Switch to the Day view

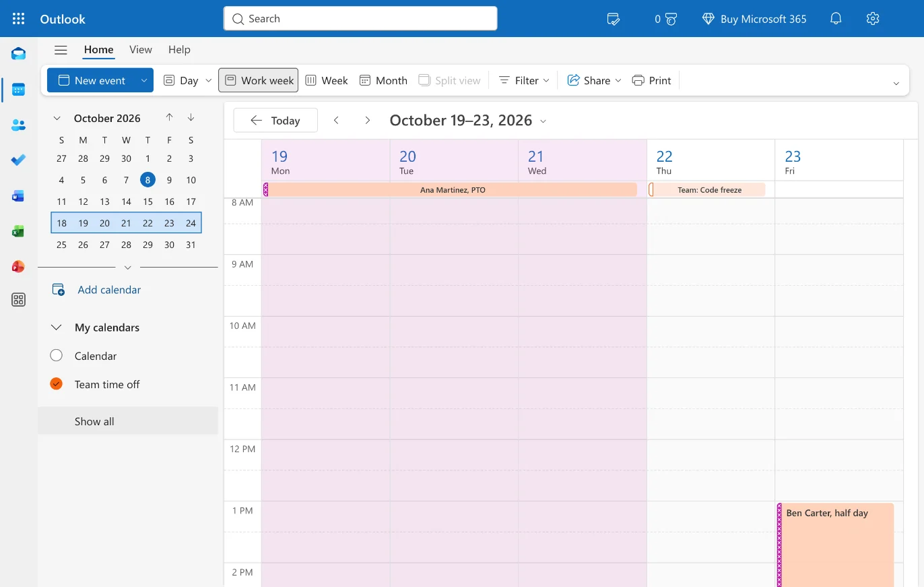tap(181, 80)
